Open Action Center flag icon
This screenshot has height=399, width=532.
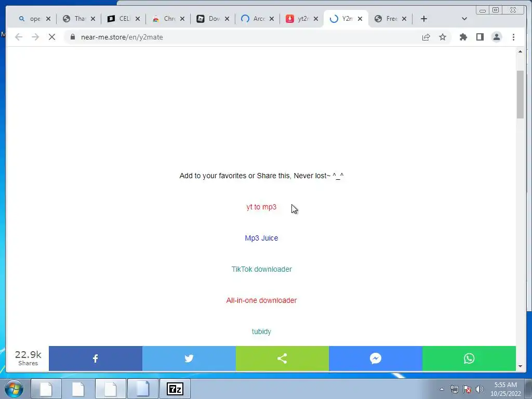click(467, 389)
